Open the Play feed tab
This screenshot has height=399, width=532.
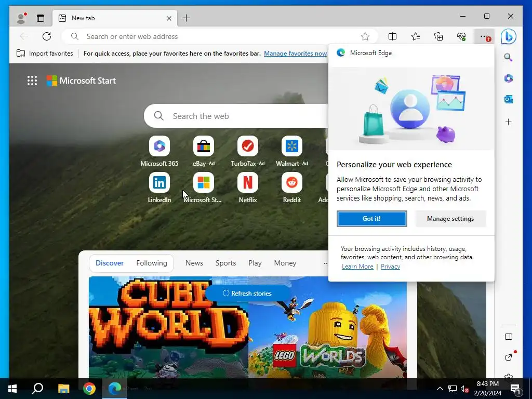255,263
